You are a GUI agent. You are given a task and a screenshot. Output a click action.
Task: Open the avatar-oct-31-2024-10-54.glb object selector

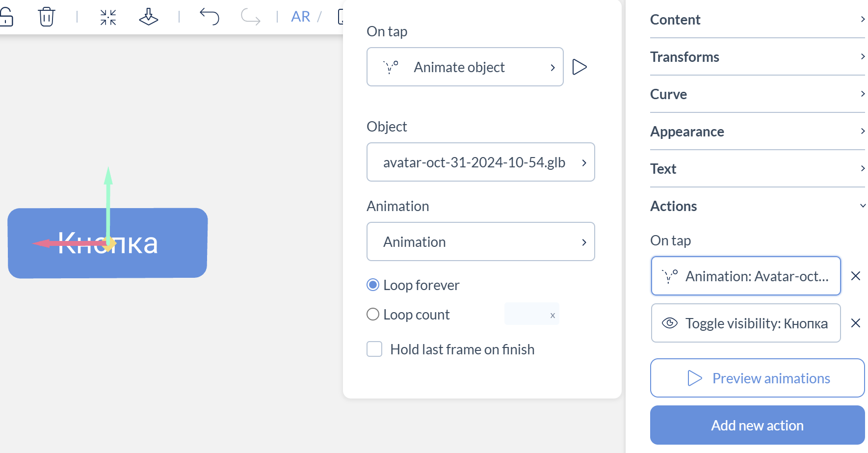coord(480,162)
